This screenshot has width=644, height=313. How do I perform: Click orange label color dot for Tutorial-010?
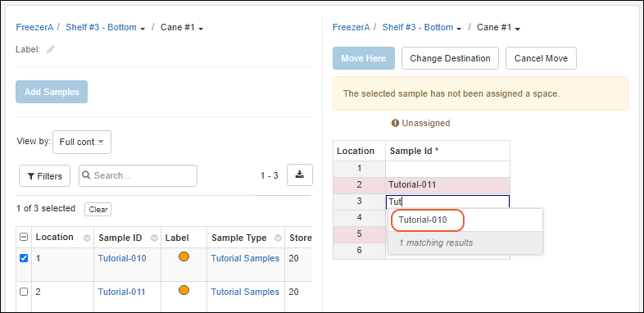click(x=184, y=257)
